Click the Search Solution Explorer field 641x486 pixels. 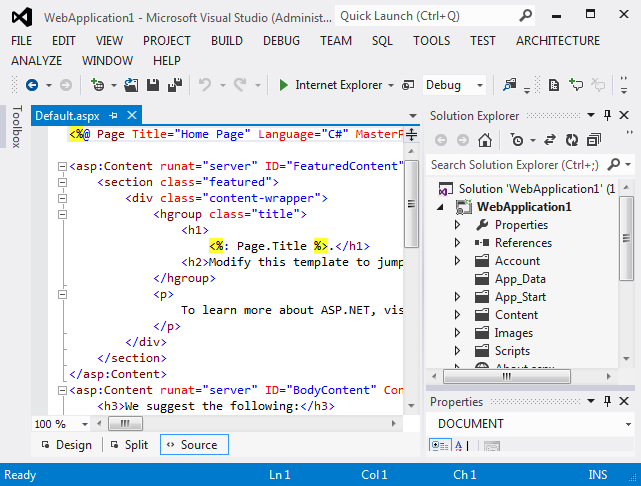pos(514,164)
